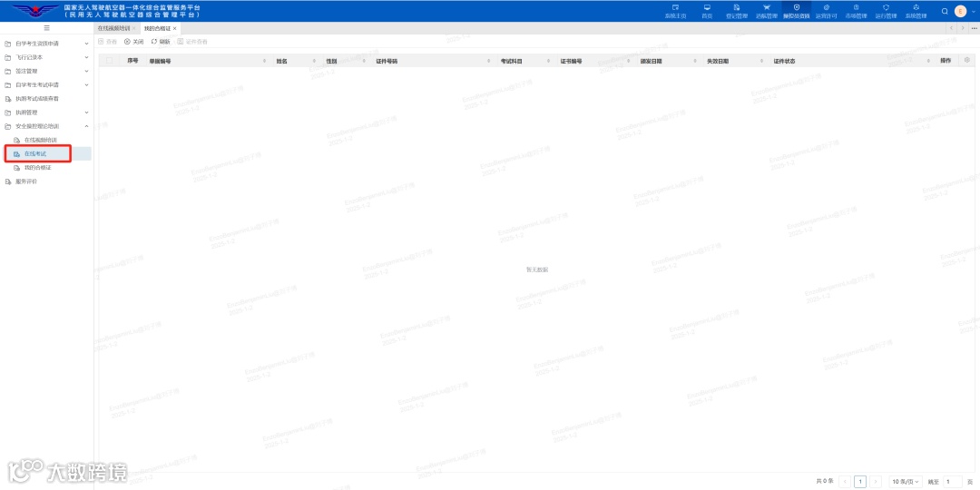The image size is (980, 490).
Task: Go to next page in pagination
Action: (x=877, y=481)
